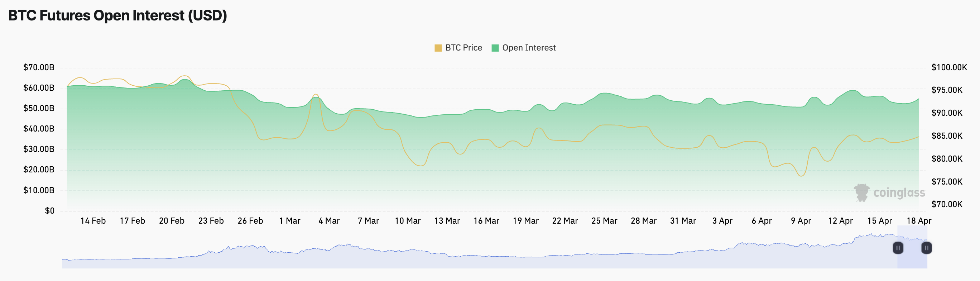The height and width of the screenshot is (281, 980).
Task: Click the right range slider handle
Action: [926, 248]
